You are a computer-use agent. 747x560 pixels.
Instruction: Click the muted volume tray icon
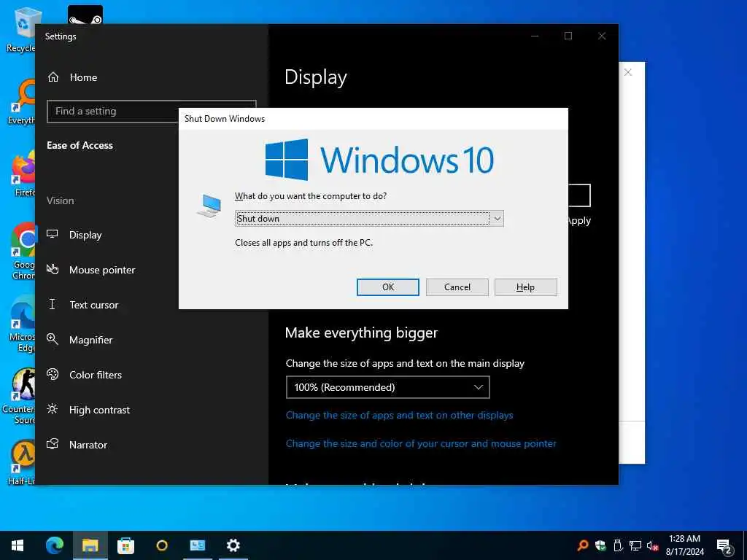[653, 545]
